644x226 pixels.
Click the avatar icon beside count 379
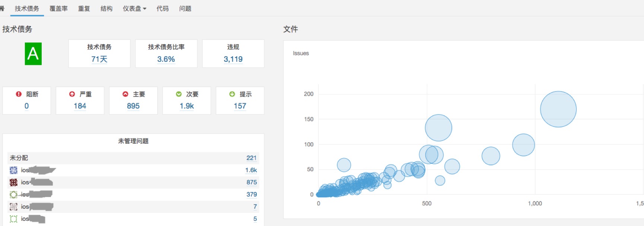click(13, 194)
